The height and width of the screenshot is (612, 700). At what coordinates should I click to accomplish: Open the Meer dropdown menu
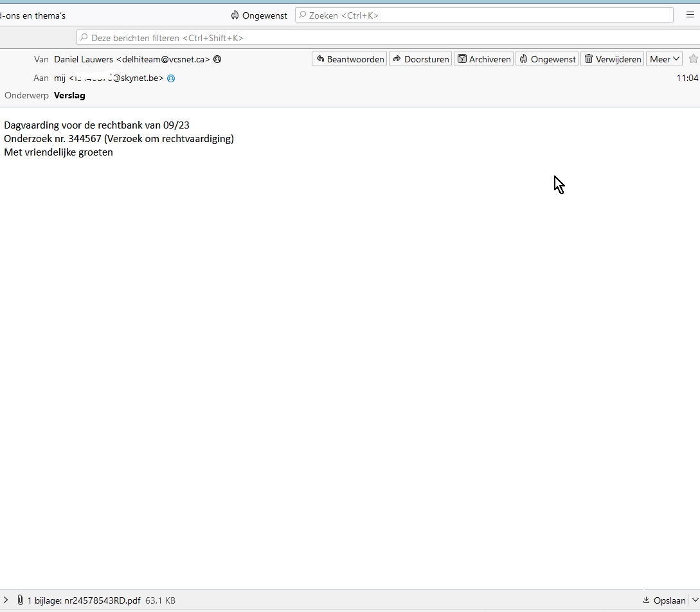point(664,59)
